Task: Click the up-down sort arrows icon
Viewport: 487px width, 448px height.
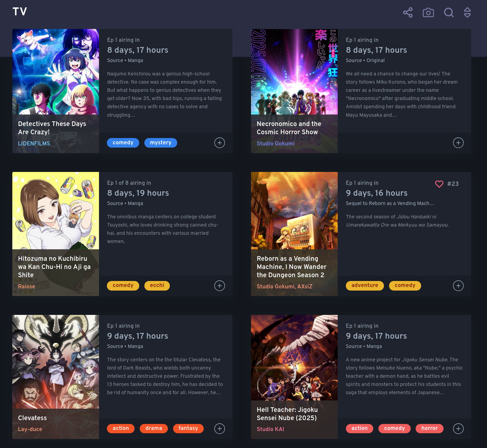Action: (467, 13)
